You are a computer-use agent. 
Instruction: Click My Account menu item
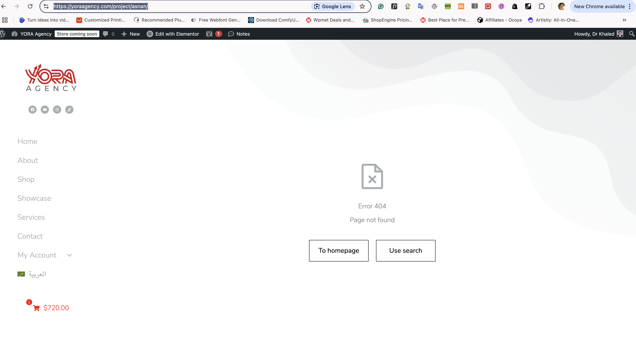(x=37, y=255)
